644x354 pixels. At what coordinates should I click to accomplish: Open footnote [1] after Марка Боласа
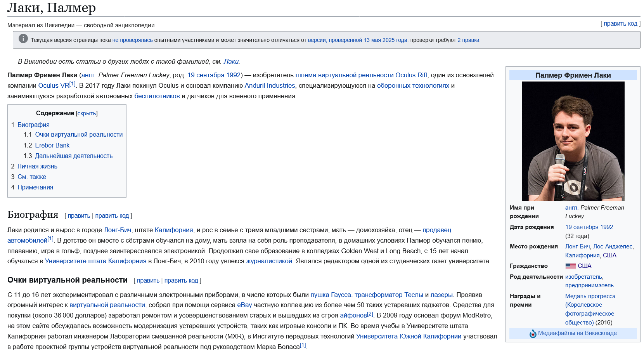click(303, 345)
